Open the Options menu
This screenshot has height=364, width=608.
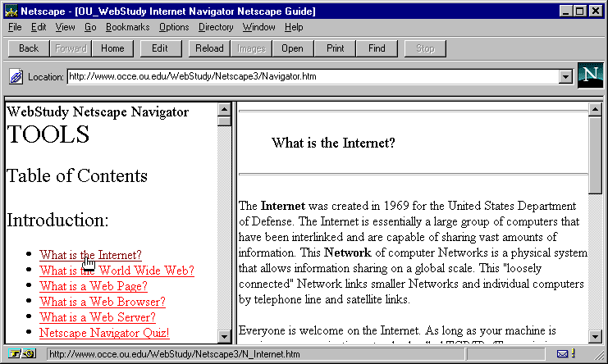tap(174, 27)
